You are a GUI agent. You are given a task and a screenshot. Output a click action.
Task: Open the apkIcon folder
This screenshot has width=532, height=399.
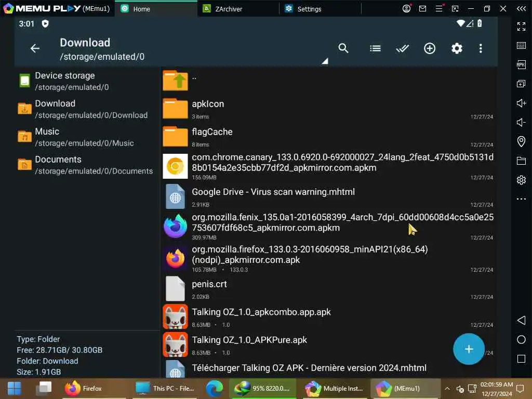click(328, 109)
